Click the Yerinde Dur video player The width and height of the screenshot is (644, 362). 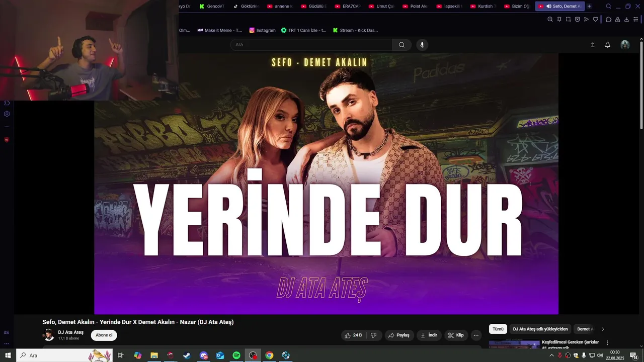tap(326, 184)
